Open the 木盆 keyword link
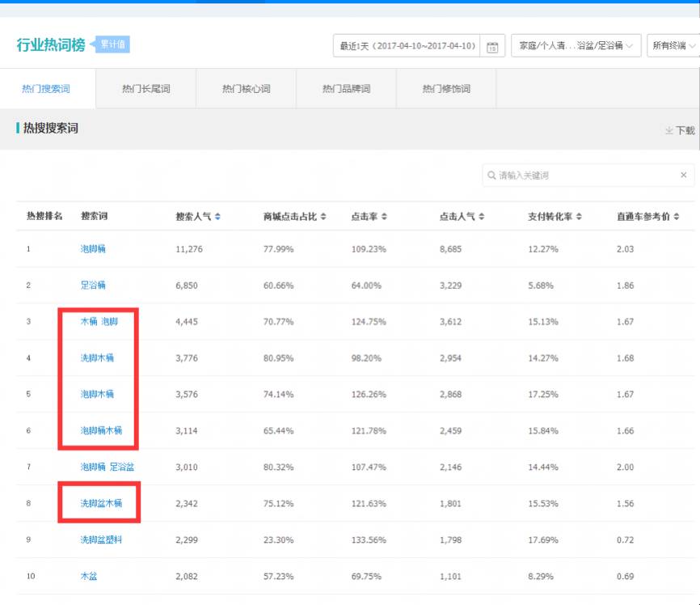 89,576
